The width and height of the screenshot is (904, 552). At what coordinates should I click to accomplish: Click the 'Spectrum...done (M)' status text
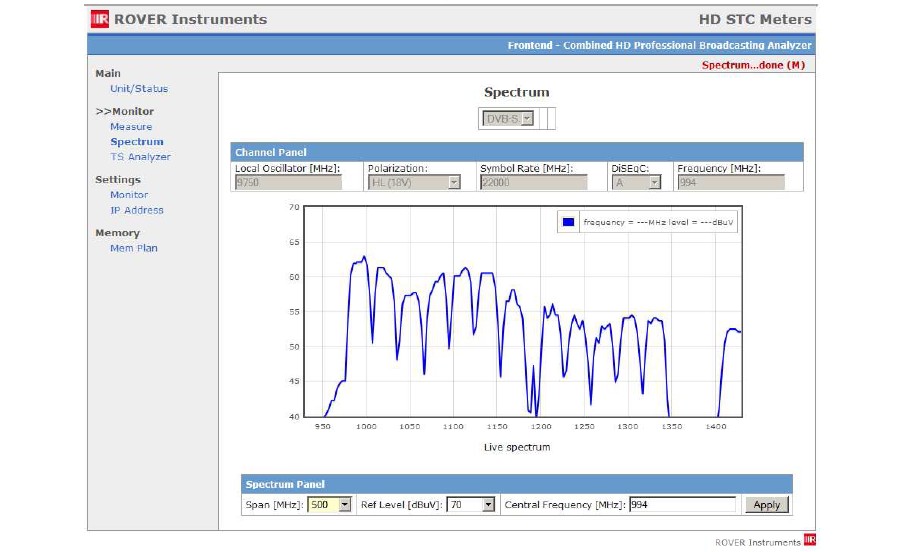pyautogui.click(x=753, y=65)
